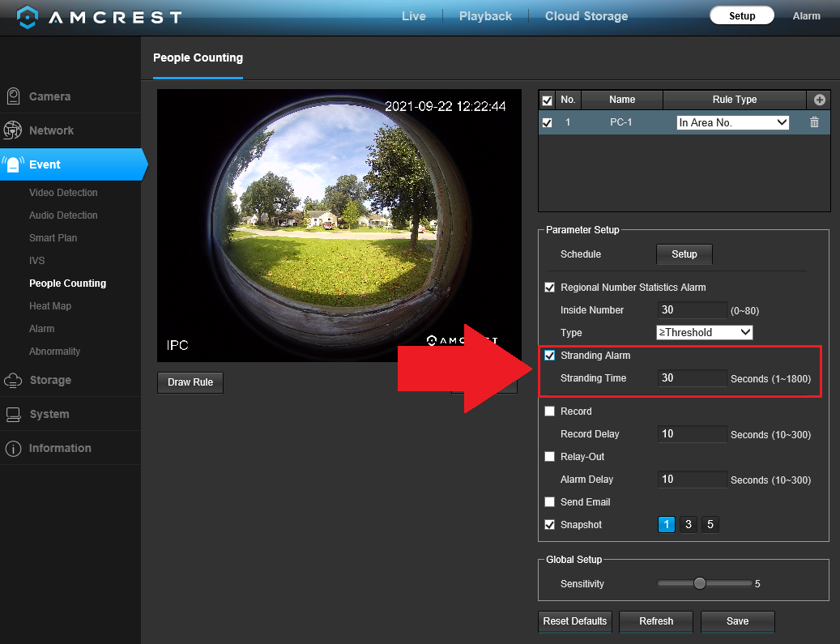Focus the Stranding Time input field
The image size is (840, 644).
(692, 378)
